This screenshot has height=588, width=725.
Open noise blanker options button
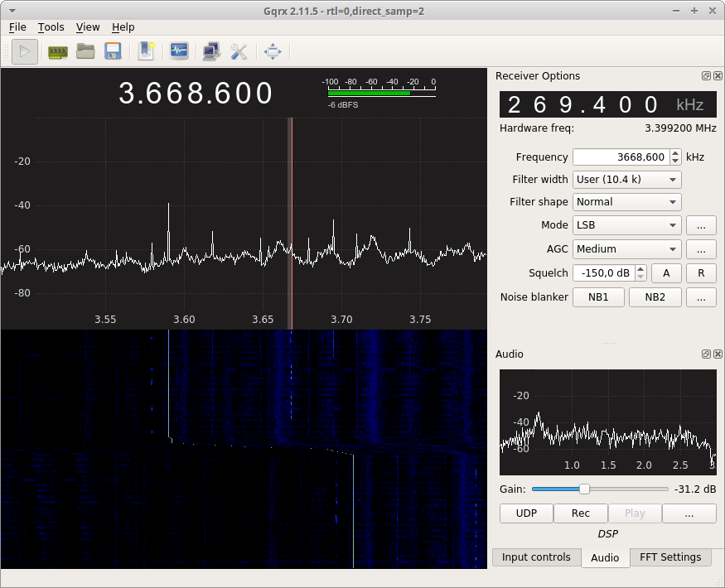point(701,297)
